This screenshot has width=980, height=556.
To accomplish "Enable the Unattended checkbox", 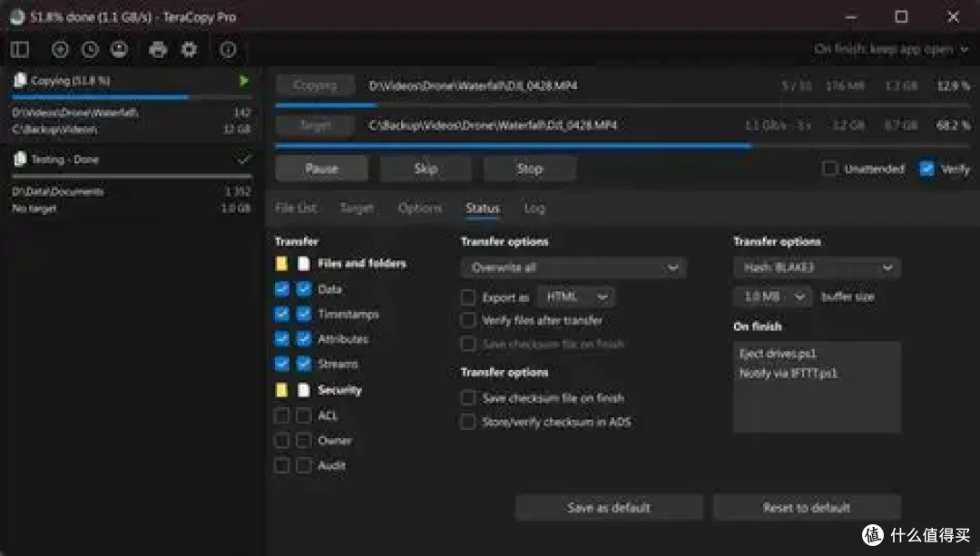I will point(829,168).
